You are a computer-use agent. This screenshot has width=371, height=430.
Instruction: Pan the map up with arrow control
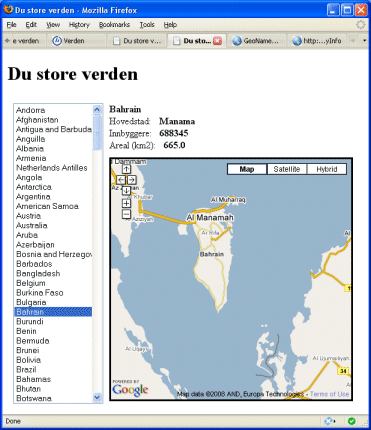pos(126,169)
